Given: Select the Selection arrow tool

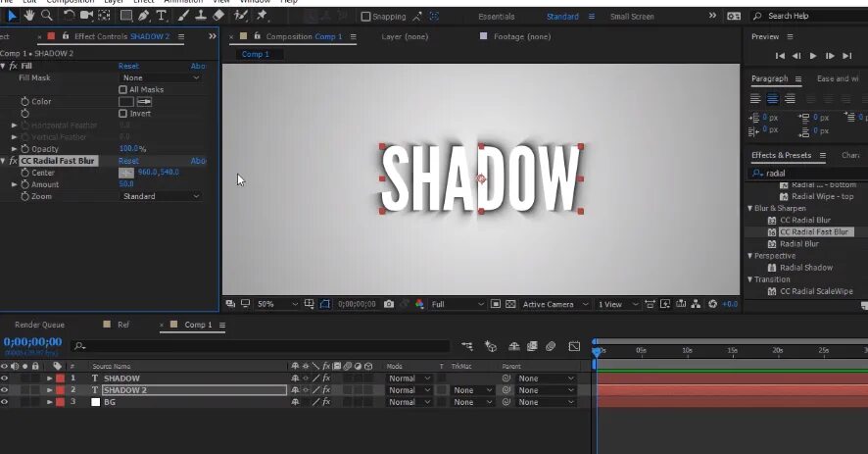Looking at the screenshot, I should point(12,16).
